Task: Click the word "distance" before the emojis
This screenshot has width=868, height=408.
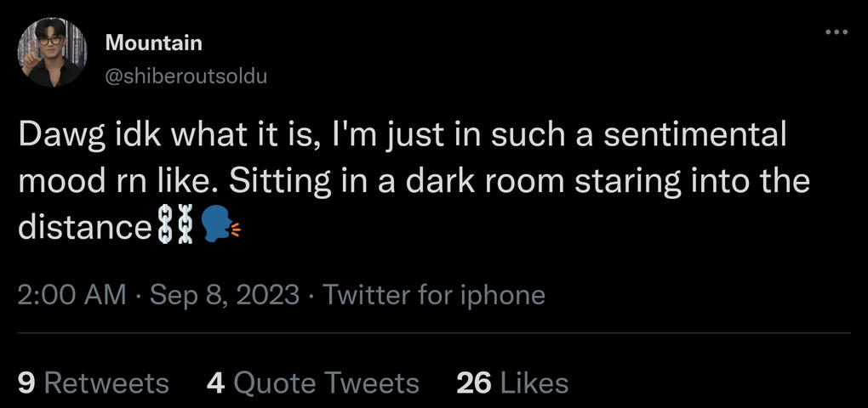Action: click(x=84, y=227)
